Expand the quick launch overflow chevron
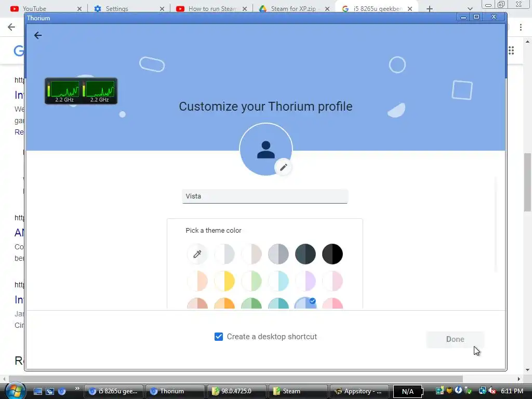Screen dimensions: 532x399 click(x=77, y=389)
